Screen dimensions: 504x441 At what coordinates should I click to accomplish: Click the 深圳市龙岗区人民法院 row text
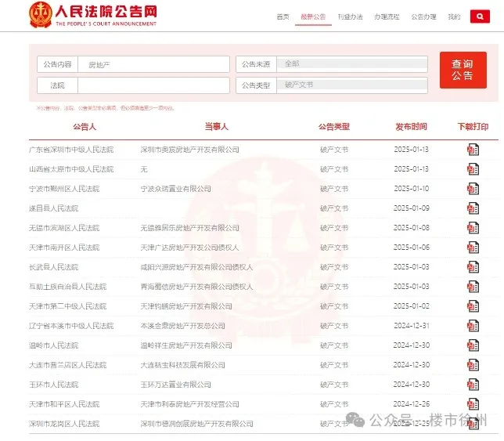point(64,424)
